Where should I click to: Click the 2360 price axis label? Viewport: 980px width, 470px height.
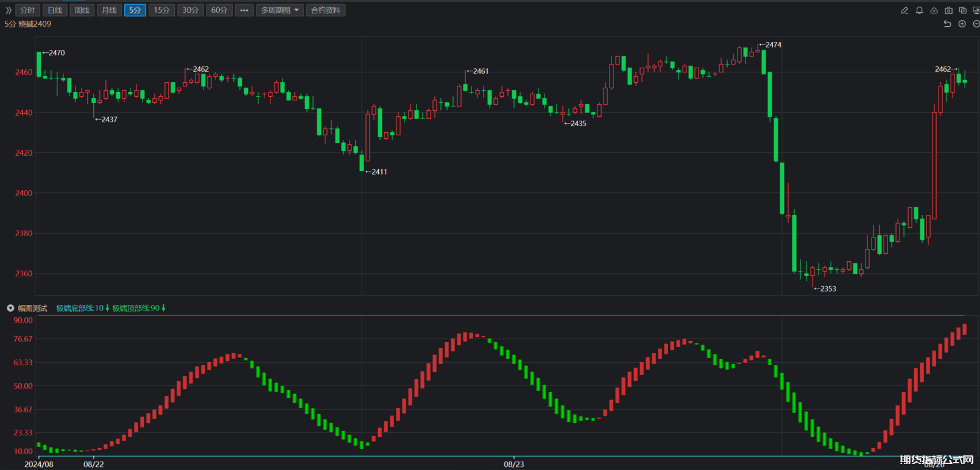click(x=24, y=273)
